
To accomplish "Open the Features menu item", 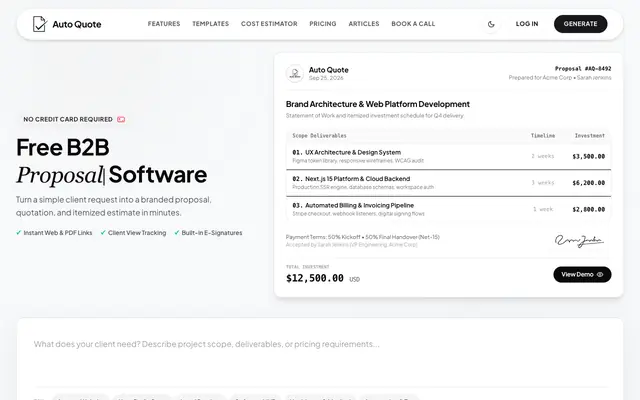I will click(x=164, y=24).
